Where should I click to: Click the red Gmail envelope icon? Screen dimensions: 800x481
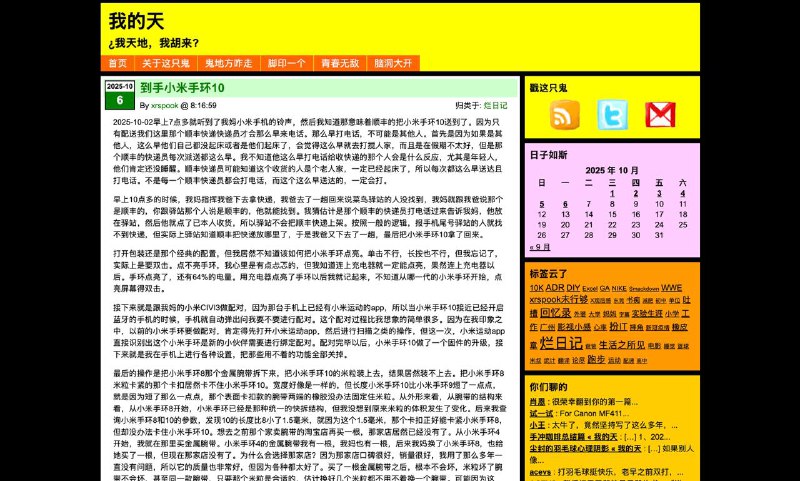660,115
